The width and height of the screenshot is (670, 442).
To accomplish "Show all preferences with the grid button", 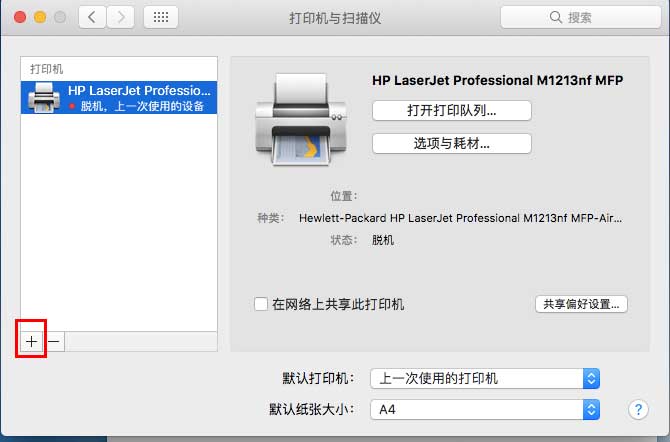I will click(161, 17).
